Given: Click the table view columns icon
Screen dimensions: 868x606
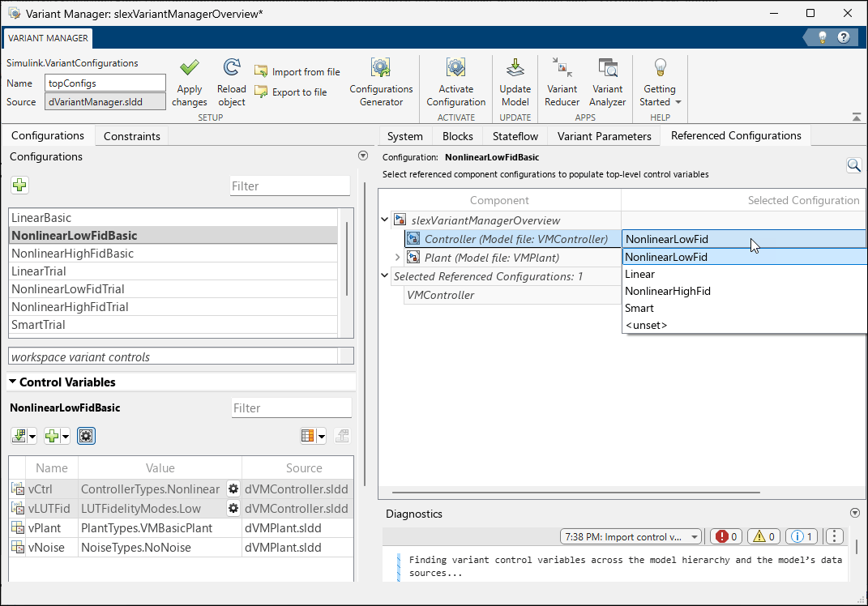Looking at the screenshot, I should tap(308, 436).
